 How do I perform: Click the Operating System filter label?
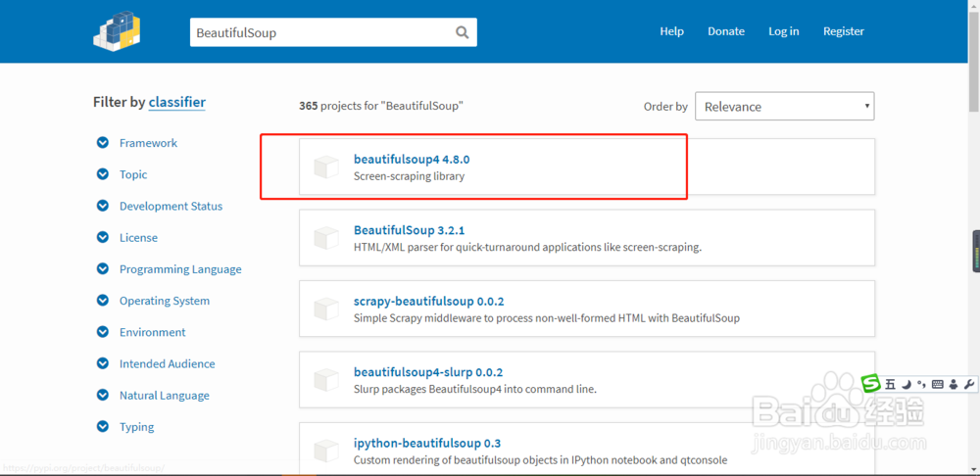[165, 301]
